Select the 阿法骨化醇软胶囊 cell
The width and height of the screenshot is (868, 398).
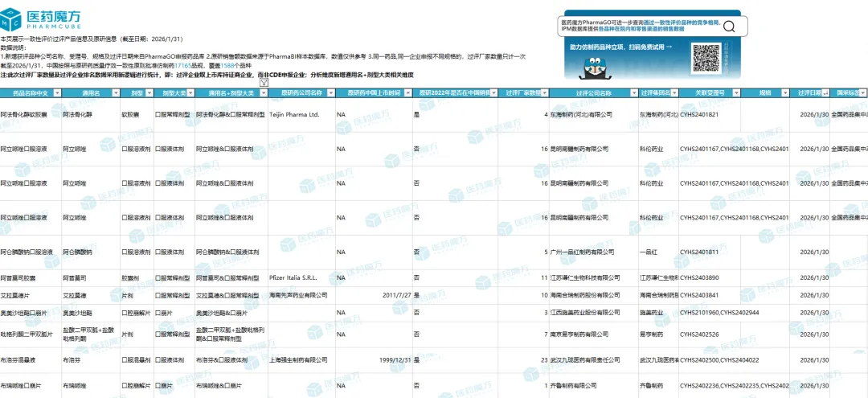(x=31, y=114)
